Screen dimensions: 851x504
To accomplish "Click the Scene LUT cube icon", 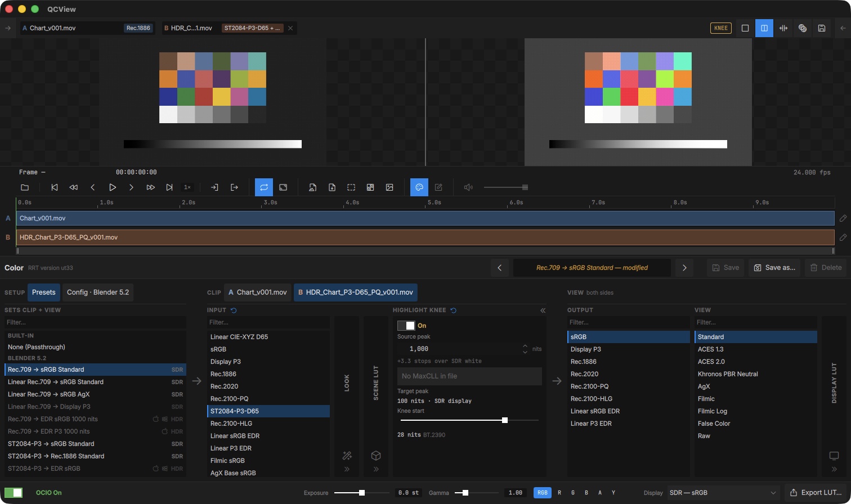I will [x=376, y=456].
